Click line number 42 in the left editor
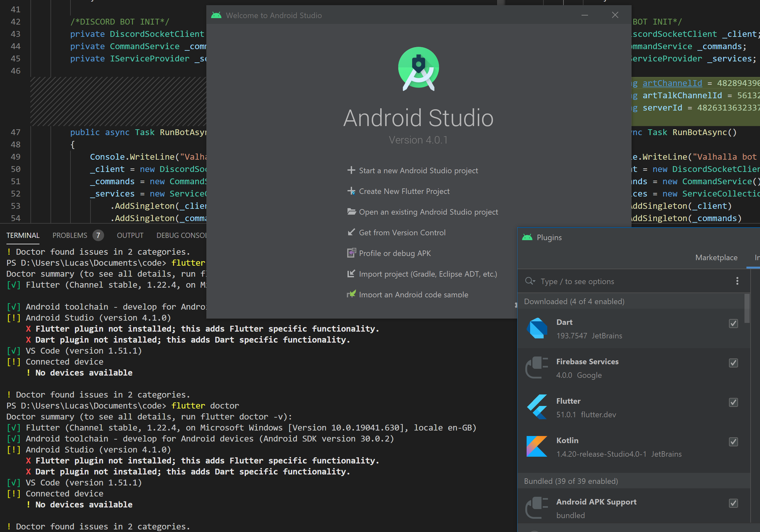The width and height of the screenshot is (760, 532). (x=15, y=22)
